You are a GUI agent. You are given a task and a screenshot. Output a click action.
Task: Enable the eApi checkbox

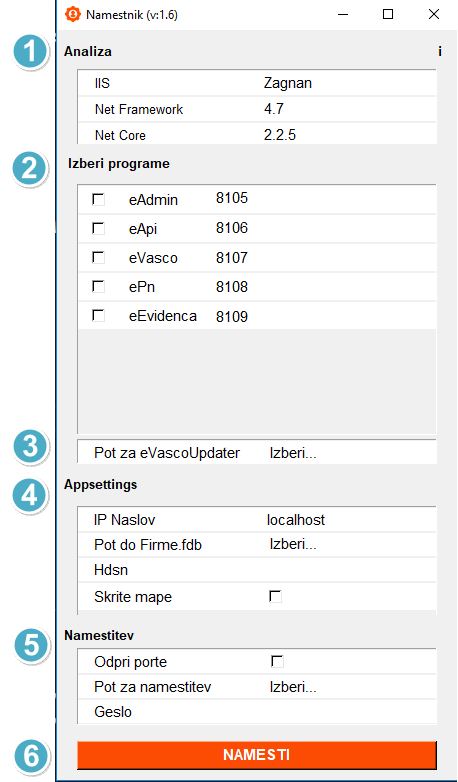pyautogui.click(x=98, y=229)
